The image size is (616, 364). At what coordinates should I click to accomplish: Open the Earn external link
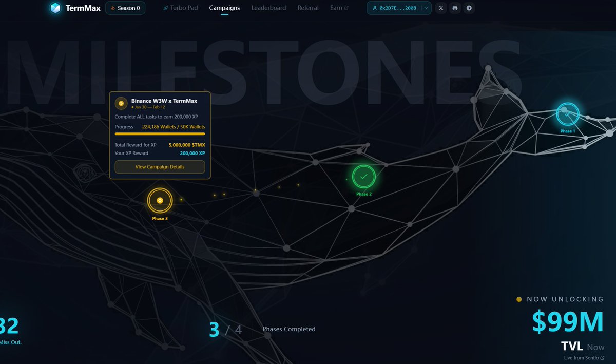click(x=339, y=8)
